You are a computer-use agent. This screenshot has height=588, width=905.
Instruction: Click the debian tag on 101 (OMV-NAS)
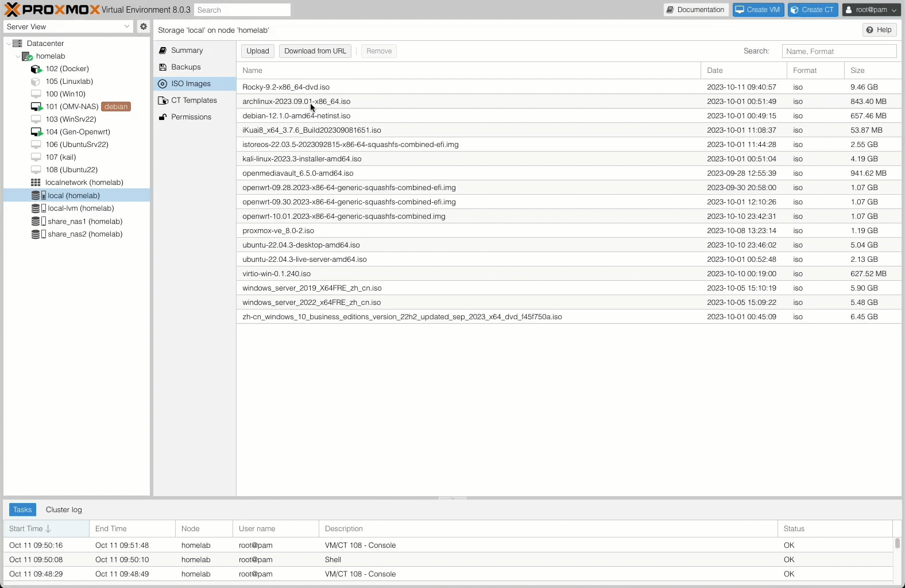116,107
